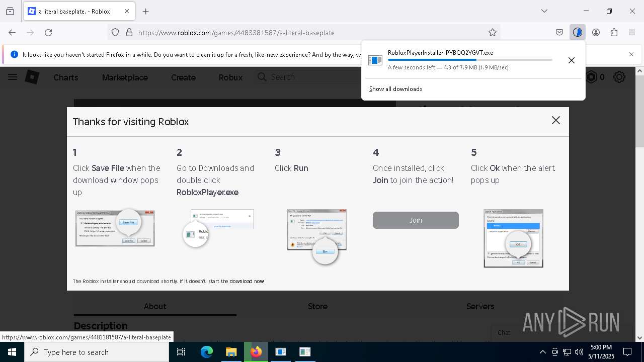Bookmark this page with the star icon

tap(493, 32)
